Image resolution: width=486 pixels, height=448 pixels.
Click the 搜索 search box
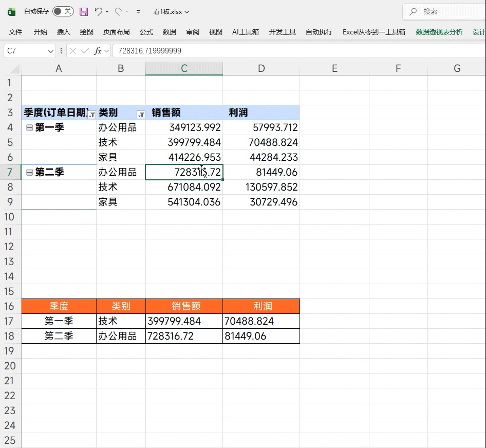point(444,11)
